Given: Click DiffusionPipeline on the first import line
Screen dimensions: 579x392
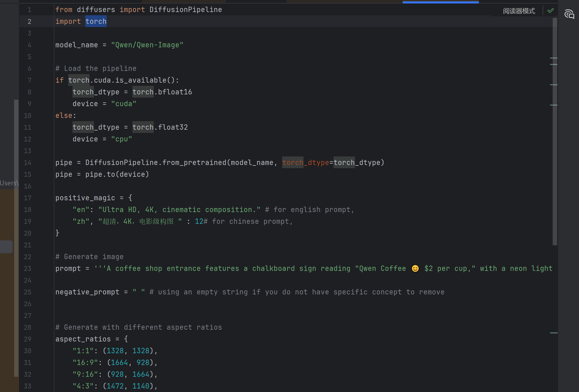Looking at the screenshot, I should pos(186,10).
